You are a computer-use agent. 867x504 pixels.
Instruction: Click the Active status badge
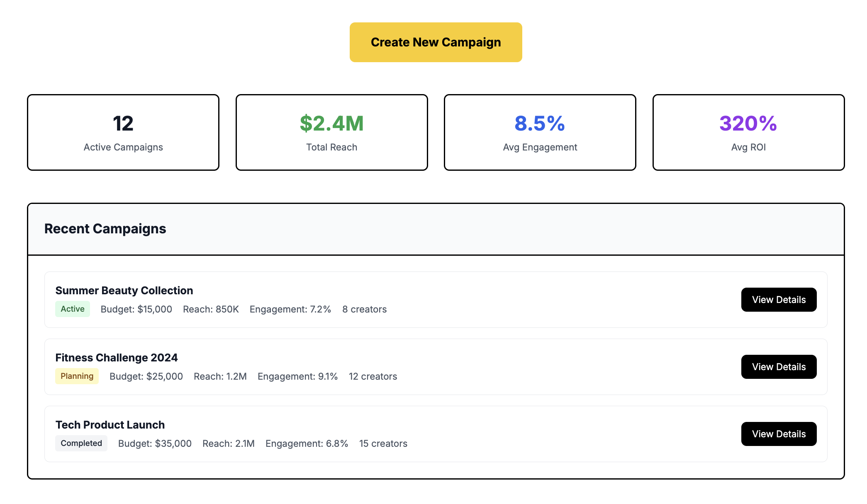coord(73,309)
